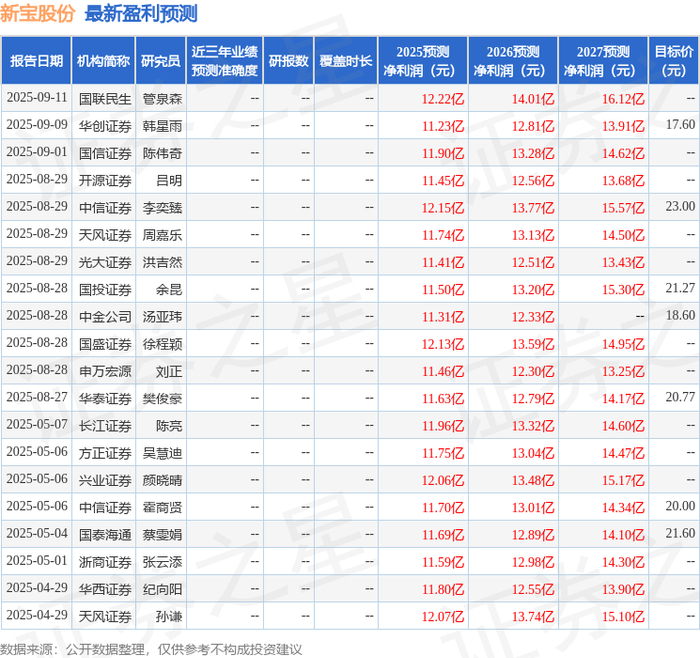Click target price 17.60
Viewport: 700px width, 658px height.
click(680, 125)
